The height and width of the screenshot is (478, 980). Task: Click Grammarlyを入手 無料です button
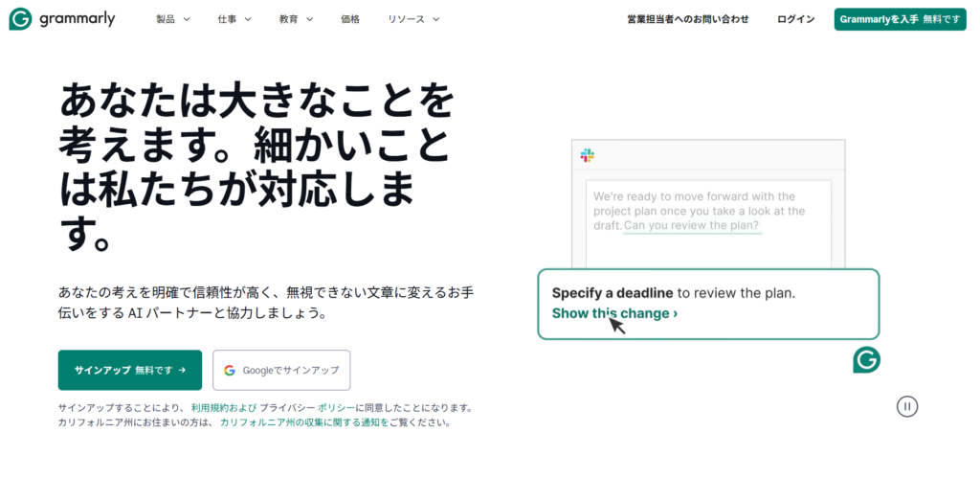[900, 19]
